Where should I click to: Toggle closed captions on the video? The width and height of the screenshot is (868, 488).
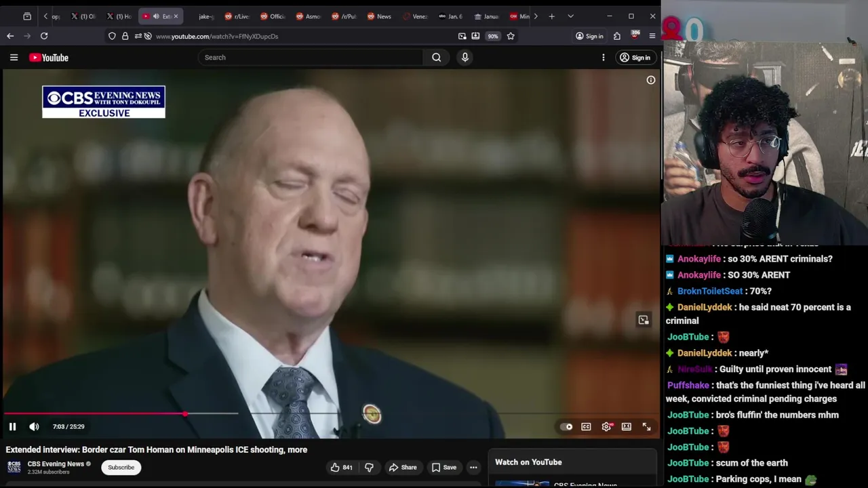586,426
